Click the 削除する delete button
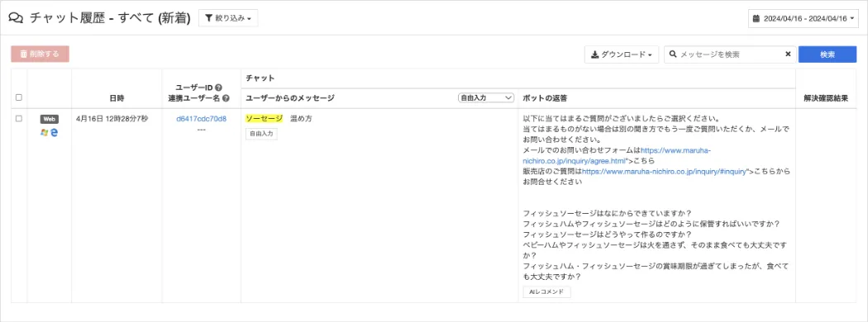Image resolution: width=868 pixels, height=322 pixels. (x=40, y=54)
